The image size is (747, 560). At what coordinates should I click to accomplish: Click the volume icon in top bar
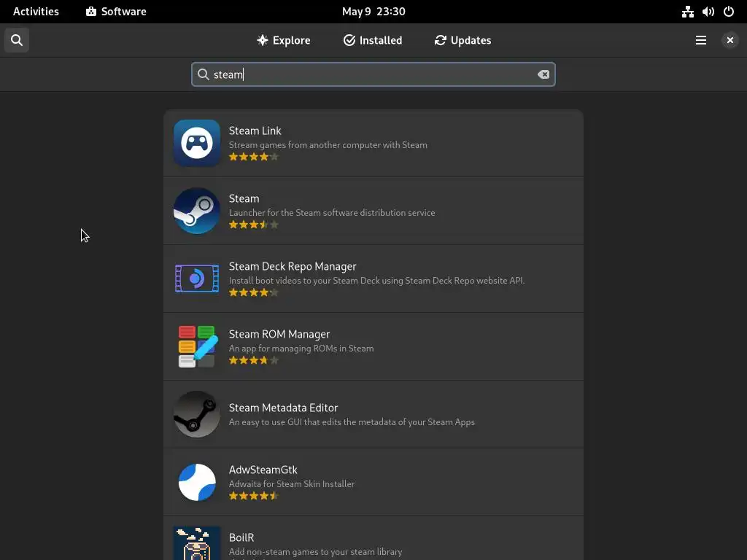coord(708,12)
